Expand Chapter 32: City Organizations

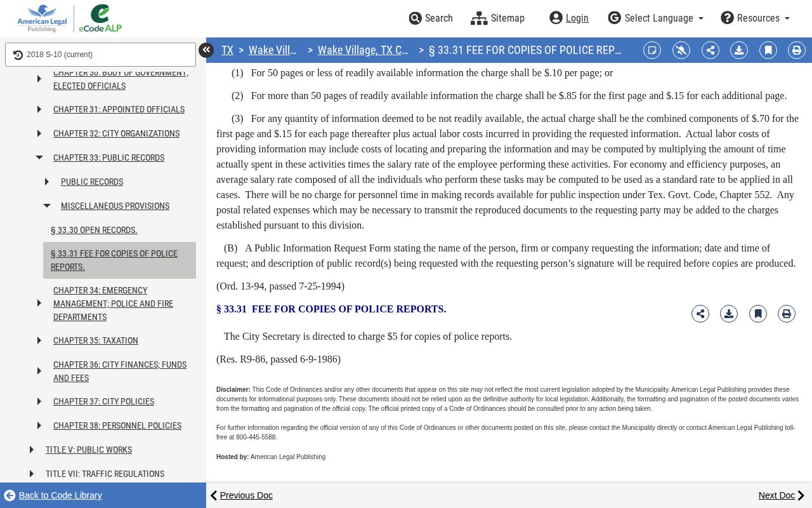[39, 134]
